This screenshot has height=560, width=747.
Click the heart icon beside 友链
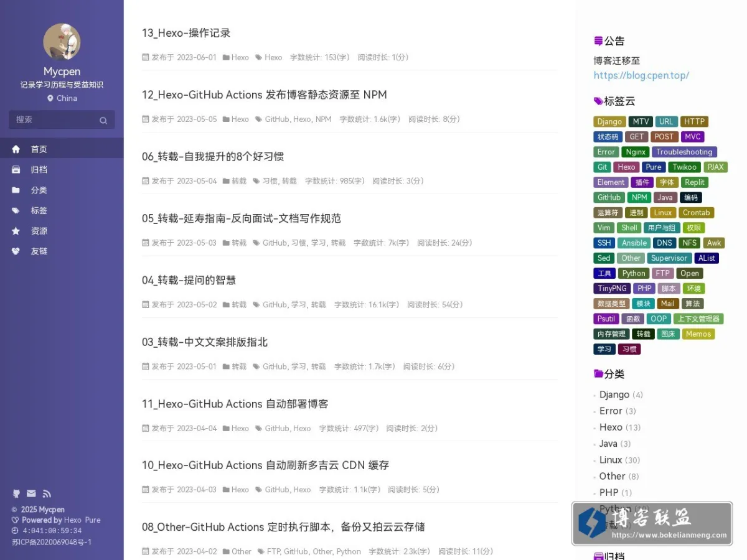(x=16, y=251)
